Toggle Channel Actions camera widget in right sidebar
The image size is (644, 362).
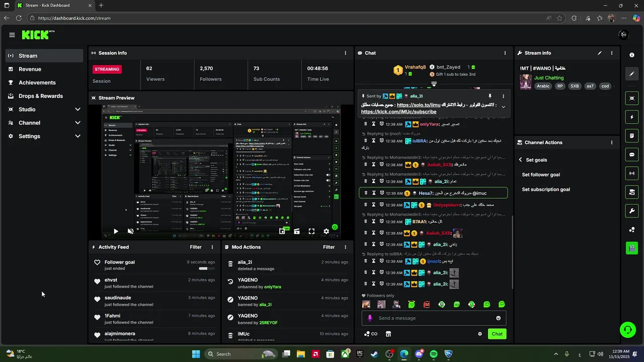tap(632, 192)
